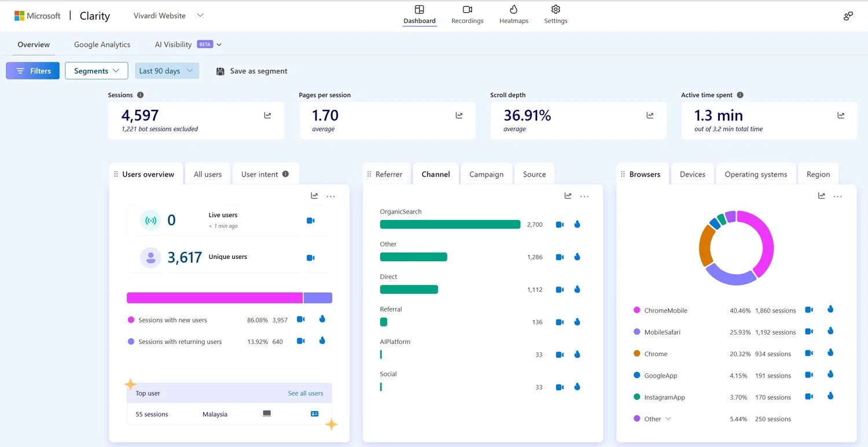View recordings for Direct channel
Screen dimensions: 868x447
coord(560,290)
